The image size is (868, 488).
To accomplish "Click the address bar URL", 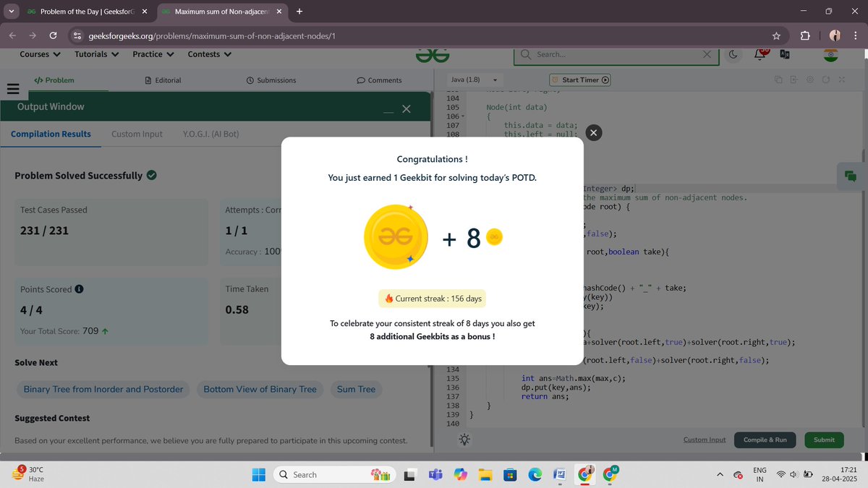I will click(x=211, y=35).
